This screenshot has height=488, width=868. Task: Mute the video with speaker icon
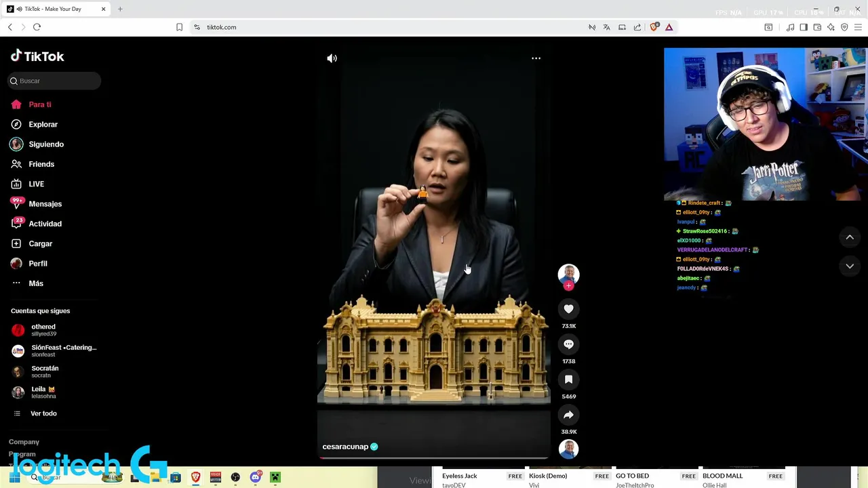[332, 58]
